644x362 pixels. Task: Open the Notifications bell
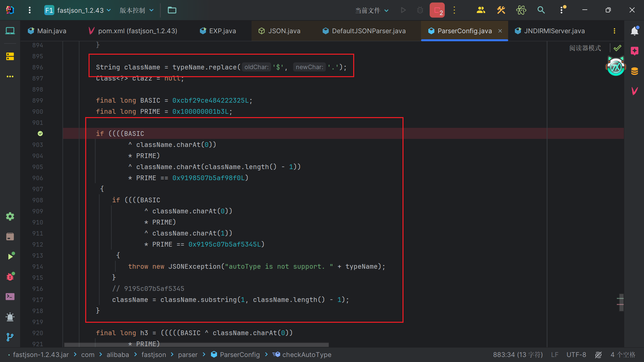pos(635,31)
